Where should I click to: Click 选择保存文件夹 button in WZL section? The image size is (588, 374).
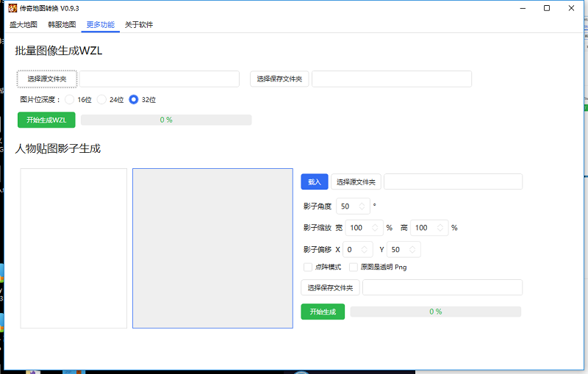[279, 79]
